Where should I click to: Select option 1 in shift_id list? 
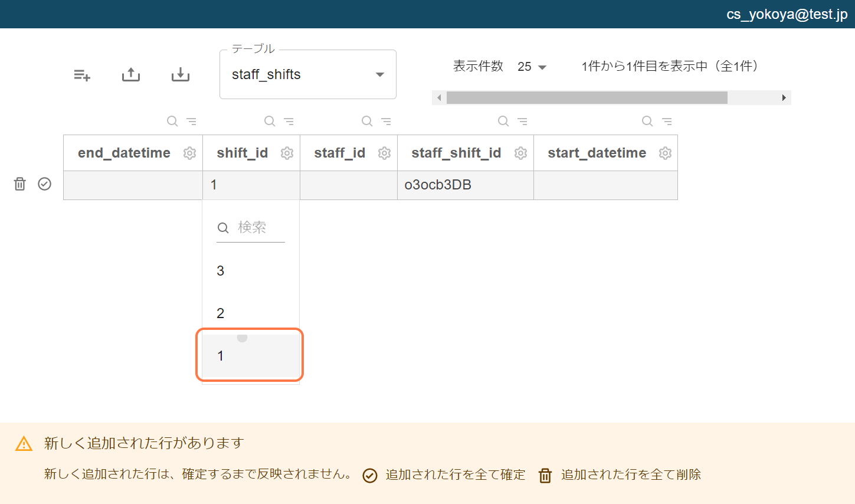[x=251, y=356]
